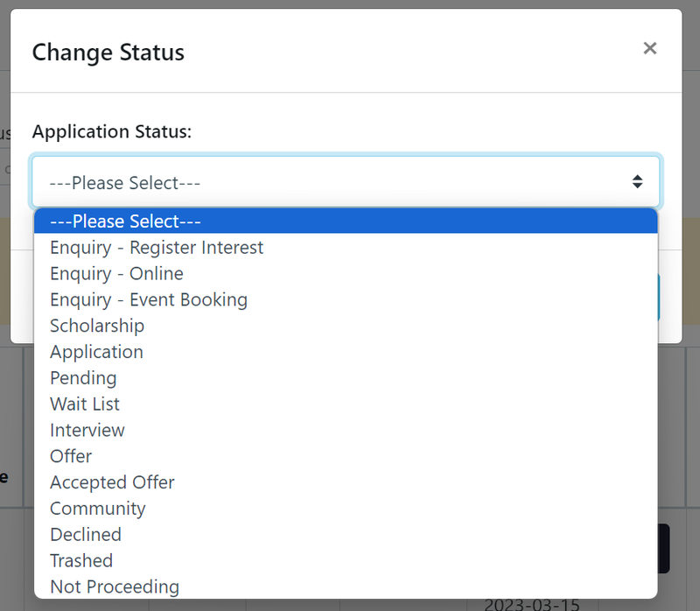
Task: Choose Interview from the status list
Action: click(87, 430)
